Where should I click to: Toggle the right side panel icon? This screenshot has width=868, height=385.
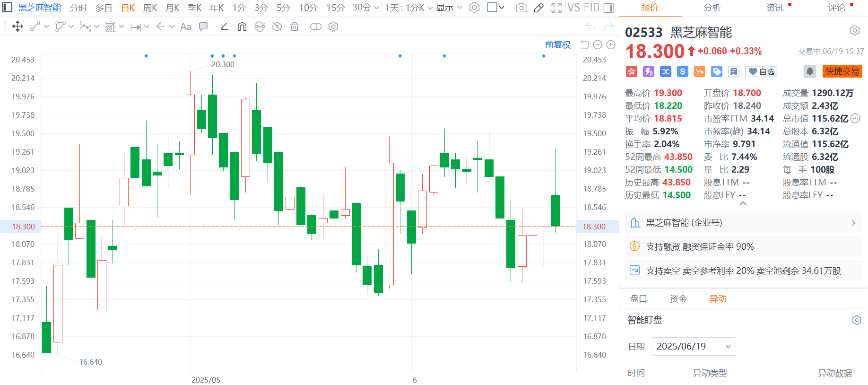pyautogui.click(x=609, y=8)
